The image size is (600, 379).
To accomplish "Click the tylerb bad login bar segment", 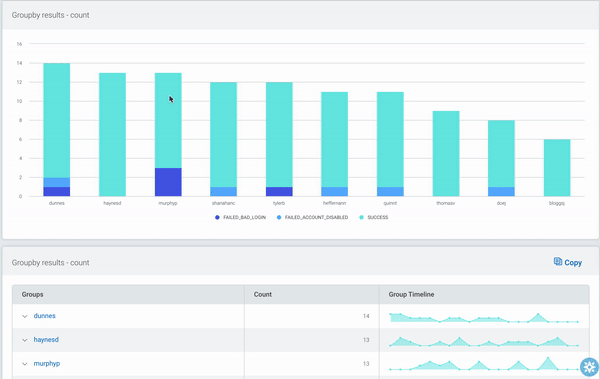I will (279, 191).
